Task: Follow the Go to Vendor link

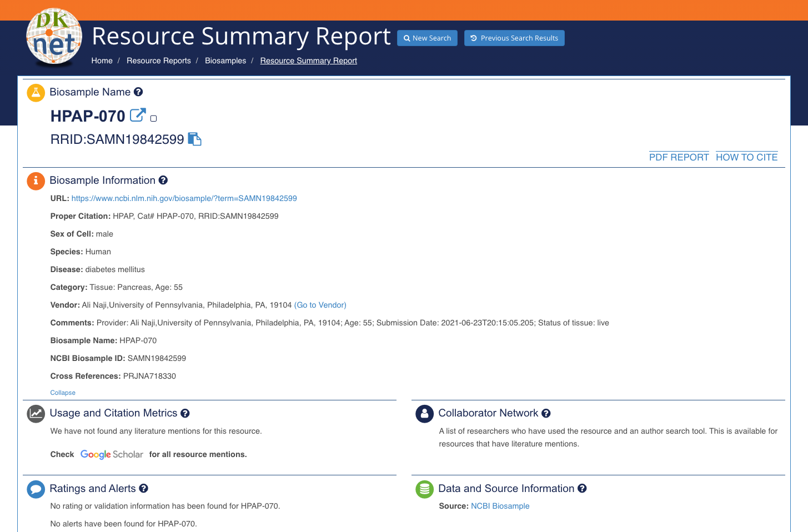Action: point(320,305)
